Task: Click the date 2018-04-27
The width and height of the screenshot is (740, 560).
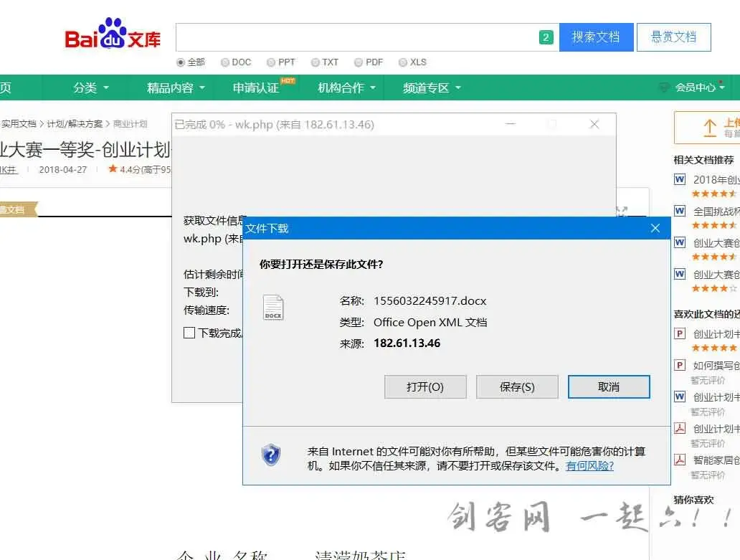Action: [63, 169]
